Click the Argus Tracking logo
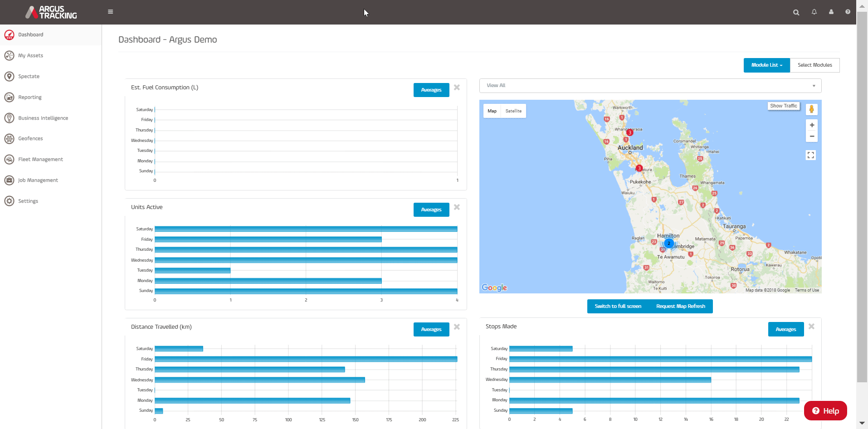 pos(51,12)
